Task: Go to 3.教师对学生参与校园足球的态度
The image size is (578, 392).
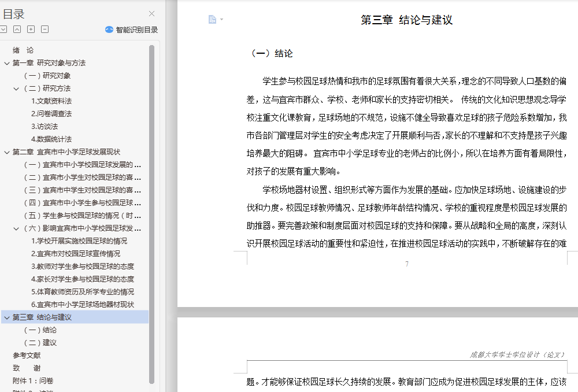Action: (x=83, y=267)
